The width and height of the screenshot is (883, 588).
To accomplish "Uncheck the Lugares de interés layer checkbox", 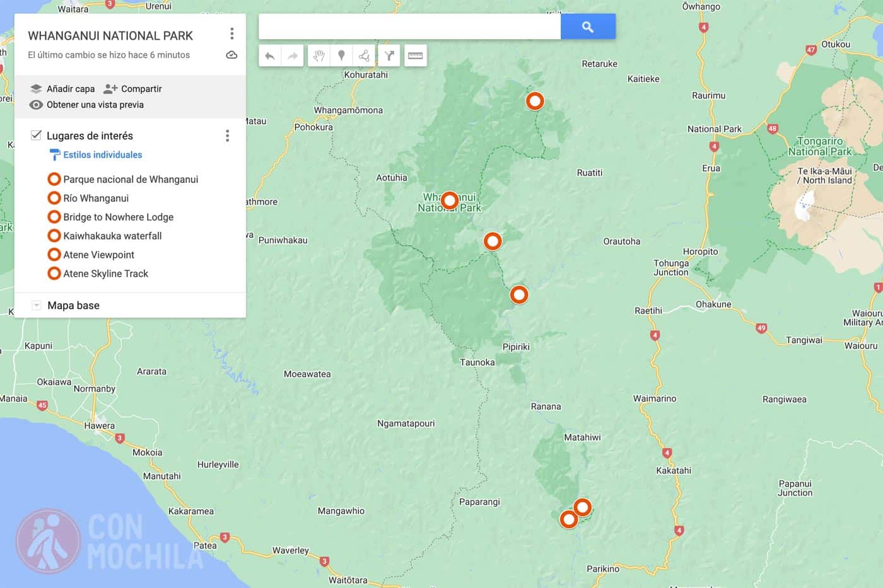I will click(x=36, y=135).
